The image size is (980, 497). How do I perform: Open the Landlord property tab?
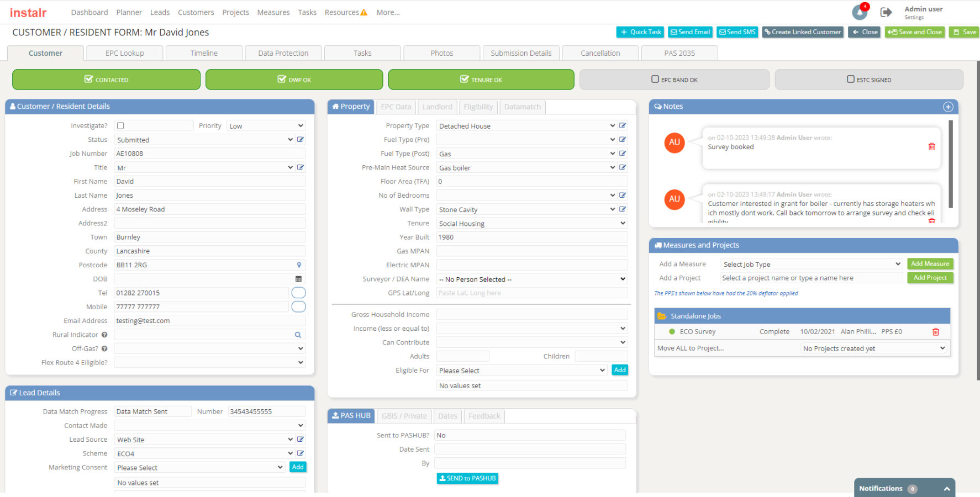pyautogui.click(x=437, y=107)
